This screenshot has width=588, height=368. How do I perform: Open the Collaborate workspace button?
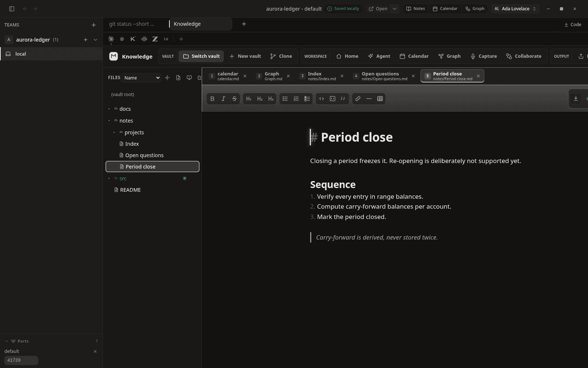click(x=524, y=56)
